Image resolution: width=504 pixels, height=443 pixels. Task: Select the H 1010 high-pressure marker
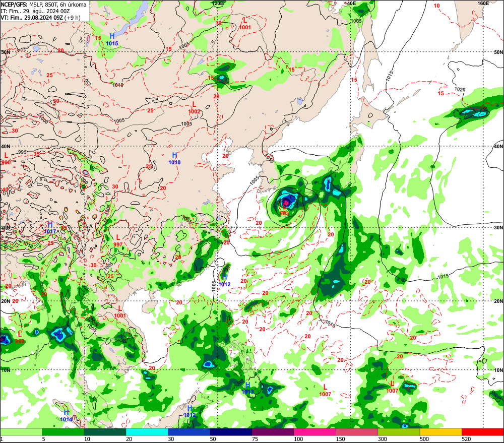174,159
